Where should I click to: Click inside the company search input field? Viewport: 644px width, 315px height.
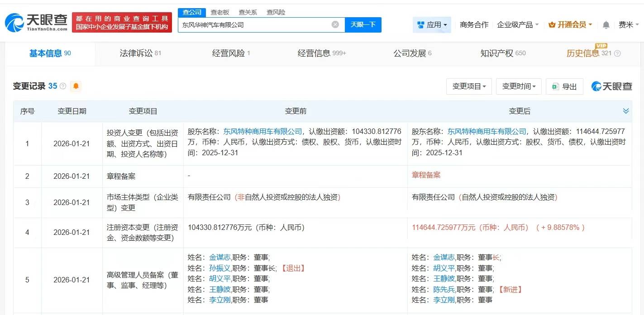click(x=253, y=25)
